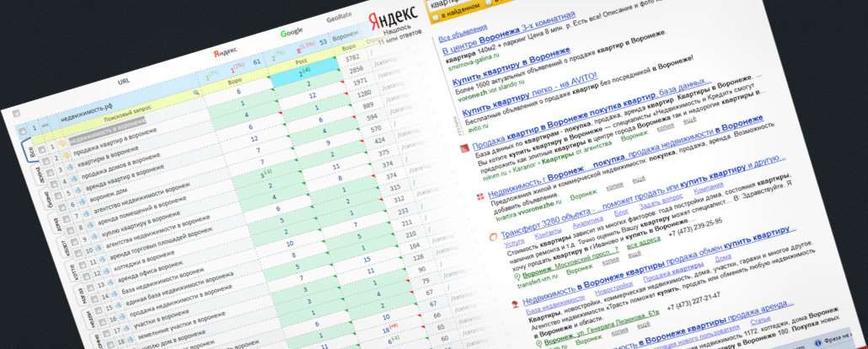The image size is (868, 349).
Task: Expand 'ещё' under the 'Продажа квартир в Воронеже покупка' result
Action: point(689,121)
